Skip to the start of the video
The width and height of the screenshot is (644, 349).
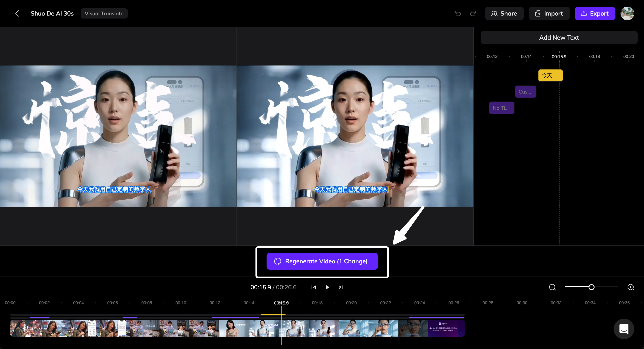(x=313, y=287)
